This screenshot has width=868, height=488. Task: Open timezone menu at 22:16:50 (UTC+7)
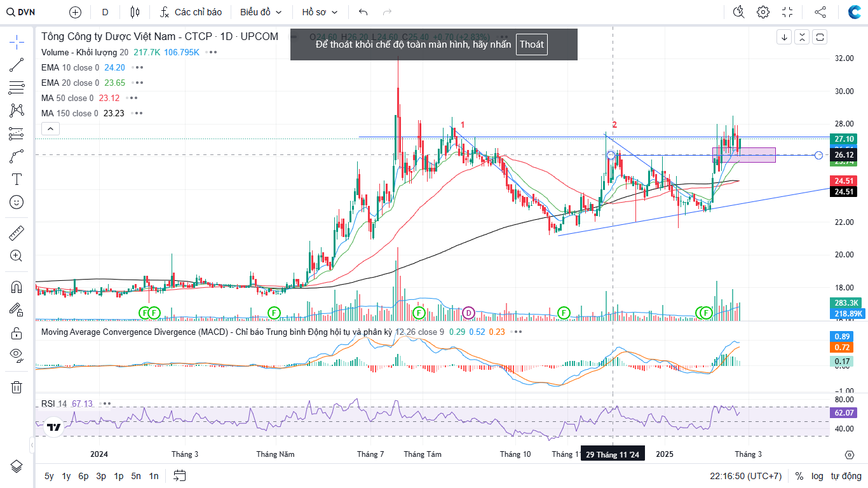click(x=746, y=476)
